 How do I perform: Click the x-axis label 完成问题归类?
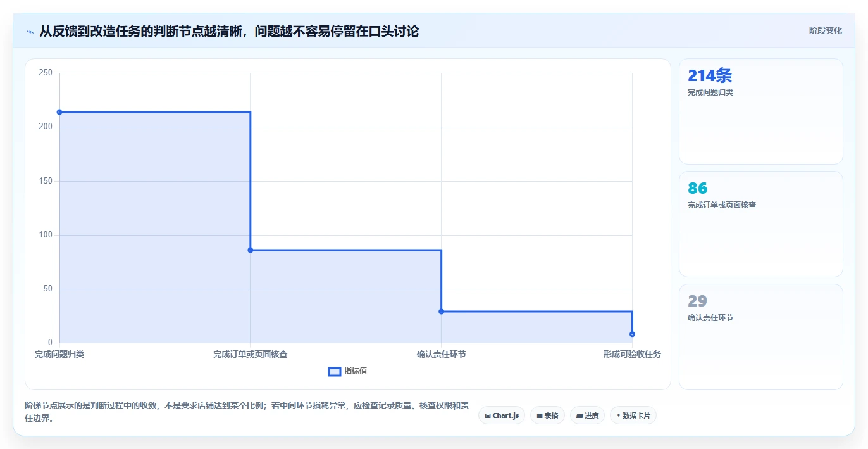click(x=59, y=355)
